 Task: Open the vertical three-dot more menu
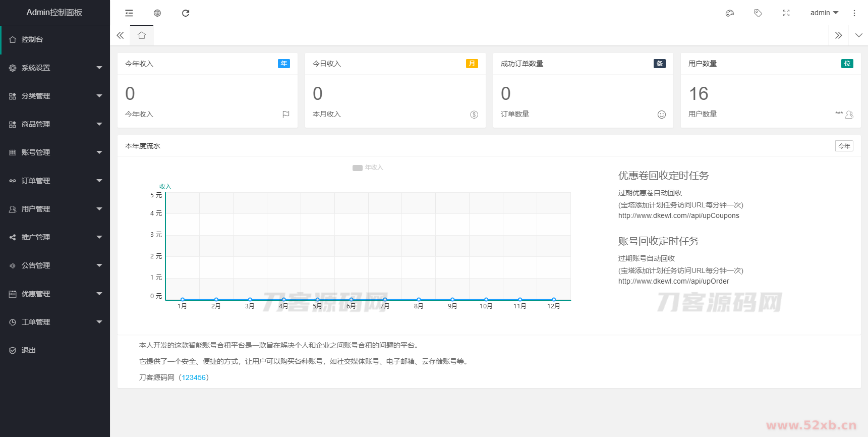coord(854,13)
